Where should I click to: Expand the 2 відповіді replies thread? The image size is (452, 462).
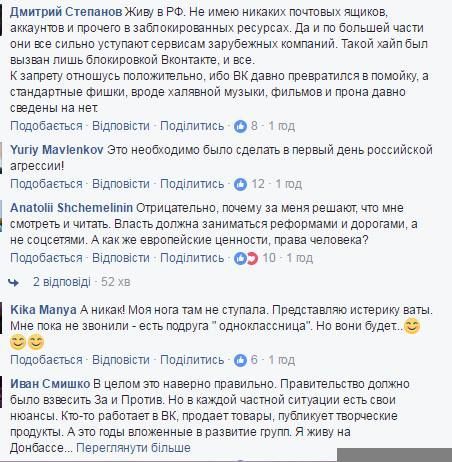[61, 282]
